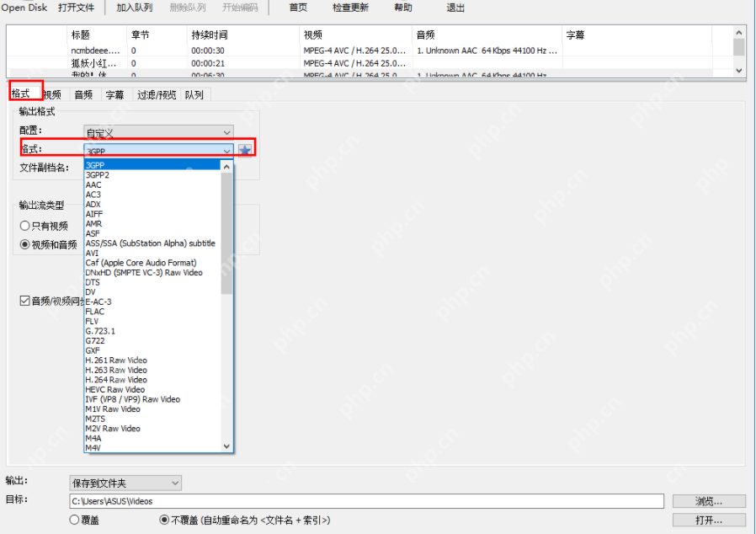
Task: Choose FLV from the format list
Action: tap(152, 321)
